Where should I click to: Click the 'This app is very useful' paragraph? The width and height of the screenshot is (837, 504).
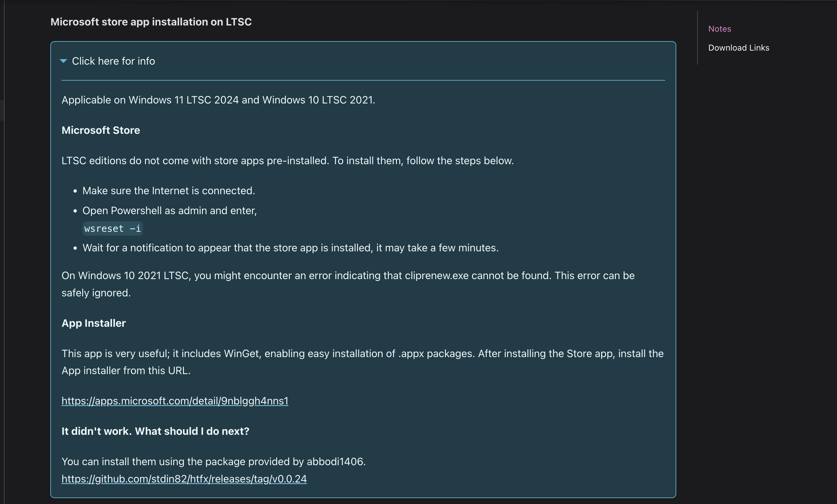coord(362,354)
